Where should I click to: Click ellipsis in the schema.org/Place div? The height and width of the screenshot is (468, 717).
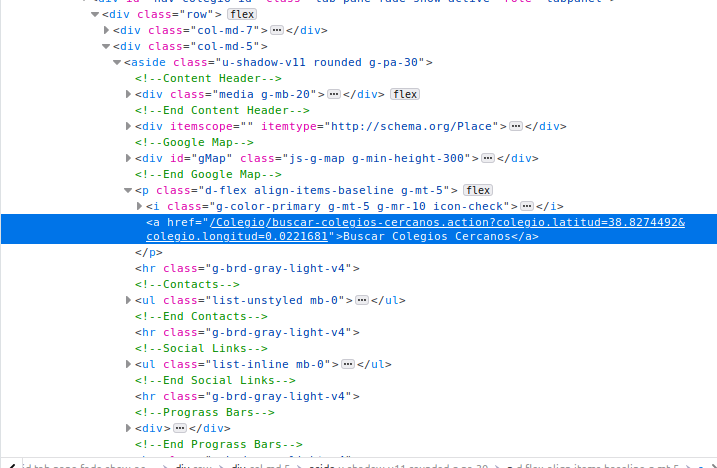516,126
